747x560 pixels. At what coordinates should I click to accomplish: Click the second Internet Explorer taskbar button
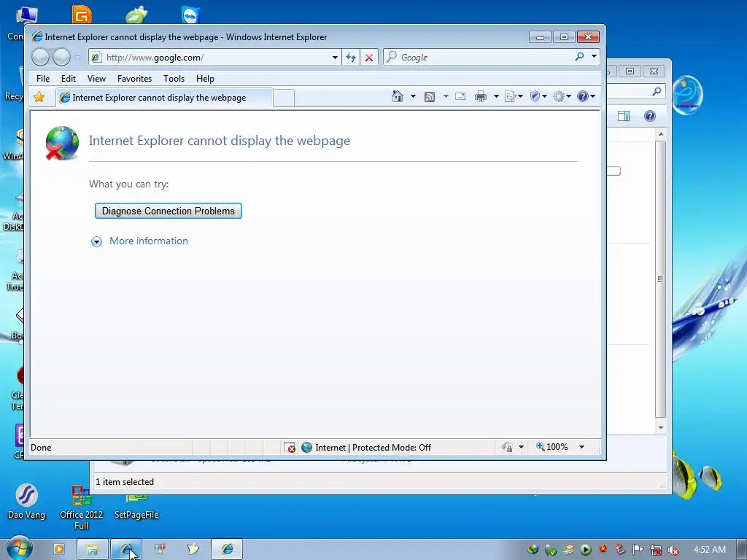(228, 549)
